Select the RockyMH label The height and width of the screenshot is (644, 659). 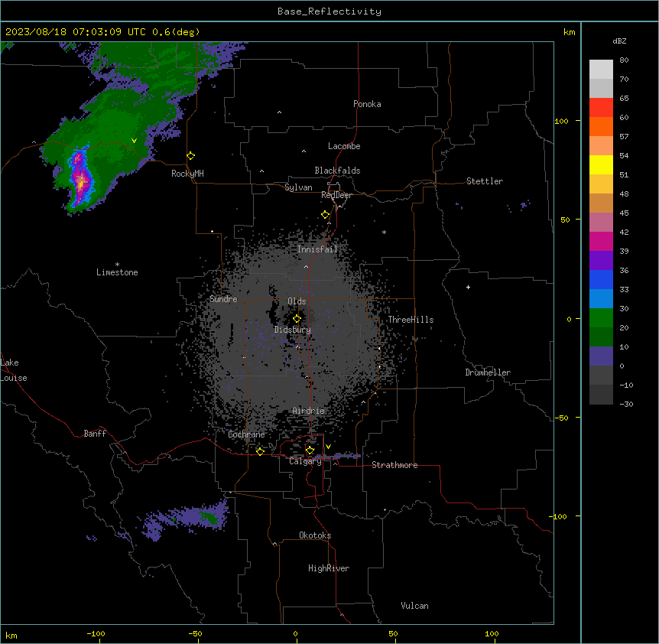(187, 174)
